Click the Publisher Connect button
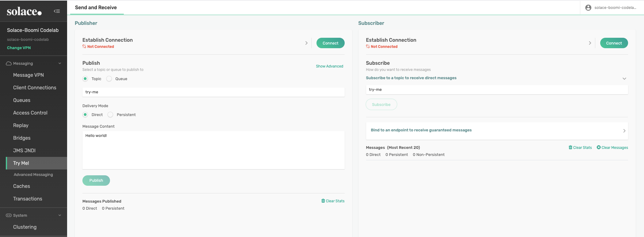The height and width of the screenshot is (237, 644). point(330,43)
